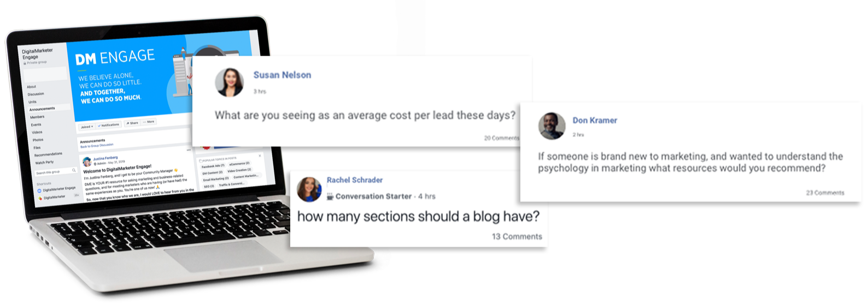Click the DigitalMarketer page shortcut icon
The height and width of the screenshot is (304, 868).
(40, 198)
